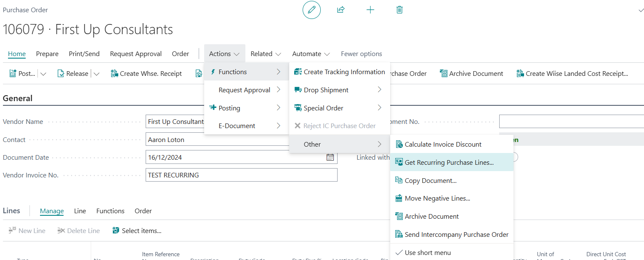
Task: Click the pencil edit icon
Action: [x=311, y=10]
